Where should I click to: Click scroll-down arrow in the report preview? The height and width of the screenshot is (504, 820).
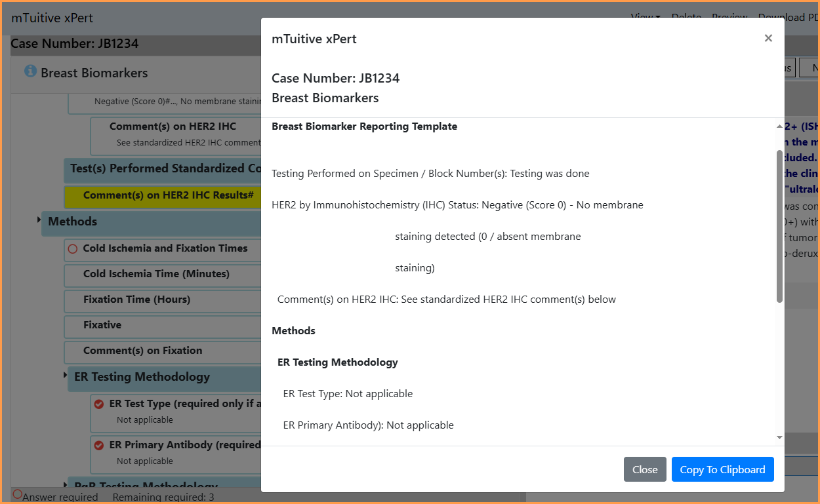point(779,437)
